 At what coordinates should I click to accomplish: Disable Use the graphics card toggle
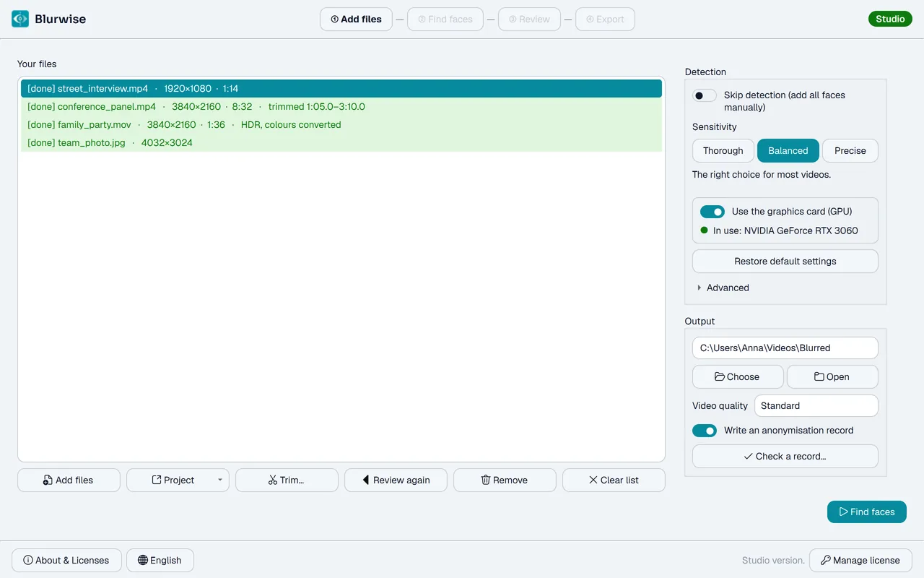(712, 212)
